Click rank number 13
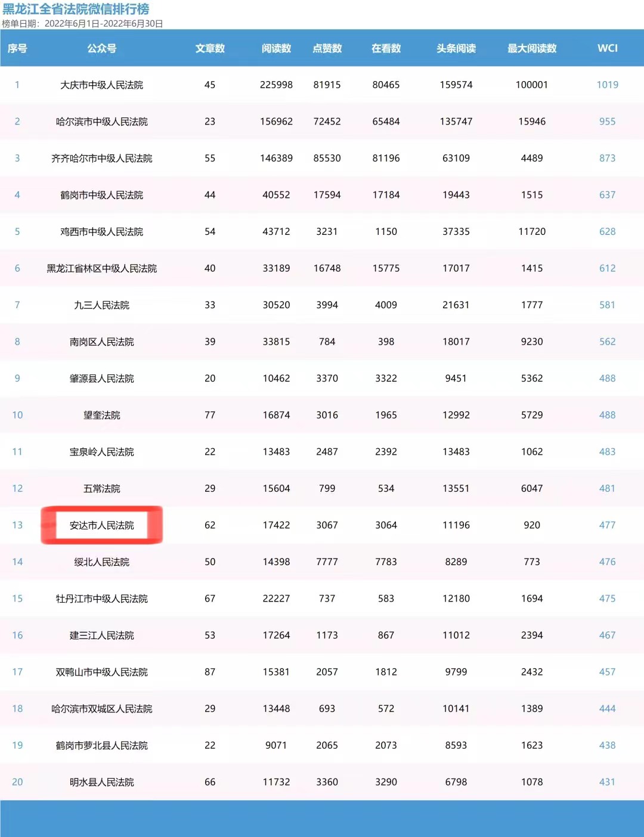Viewport: 644px width, 837px height. pyautogui.click(x=17, y=525)
